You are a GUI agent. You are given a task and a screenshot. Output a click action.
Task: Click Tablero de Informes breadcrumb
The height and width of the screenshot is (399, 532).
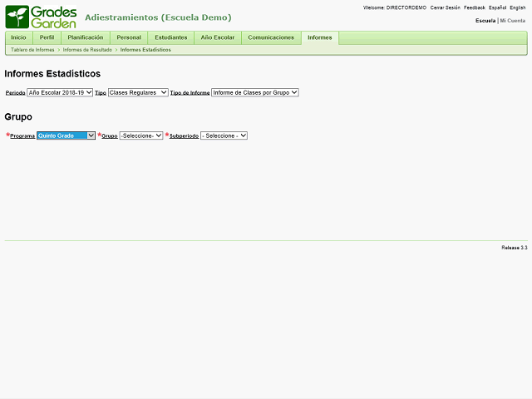click(x=32, y=50)
